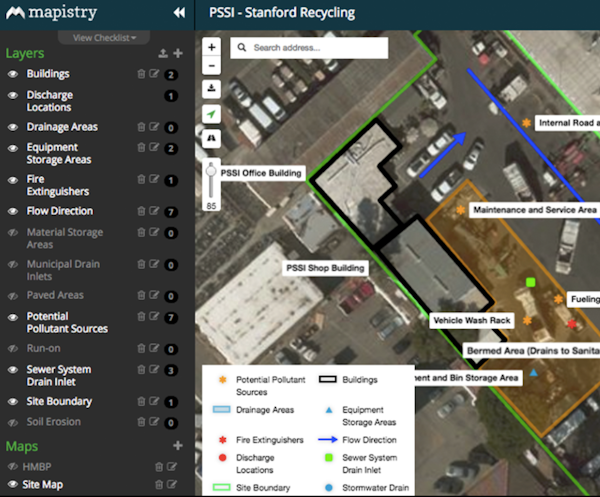Edit the Fire Extinguishers layer
This screenshot has width=600, height=497.
(154, 179)
